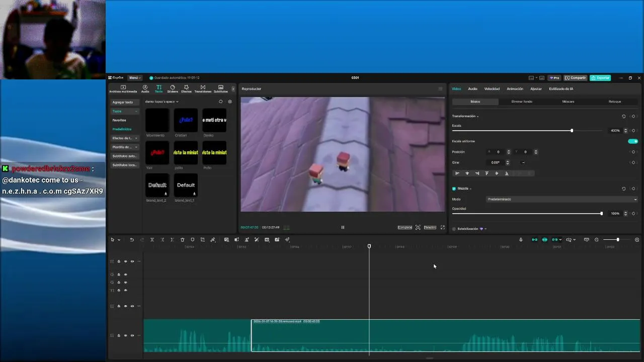Image resolution: width=644 pixels, height=362 pixels.
Task: Zoom out the timeline
Action: [597, 240]
